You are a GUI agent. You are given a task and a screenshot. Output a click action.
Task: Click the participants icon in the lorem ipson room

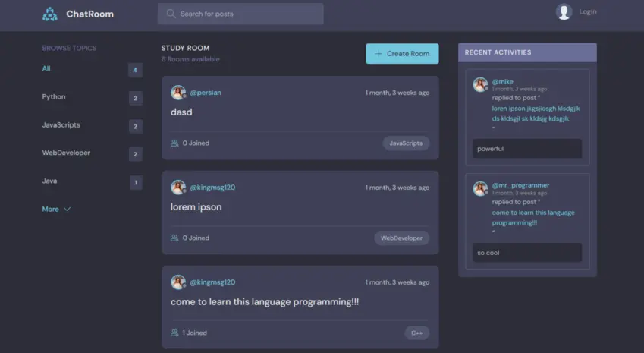point(174,238)
